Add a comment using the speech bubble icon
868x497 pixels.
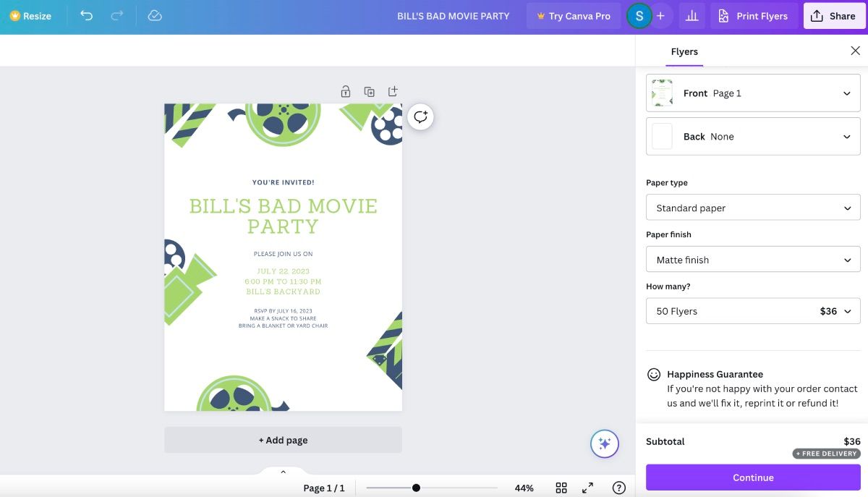[x=421, y=116]
